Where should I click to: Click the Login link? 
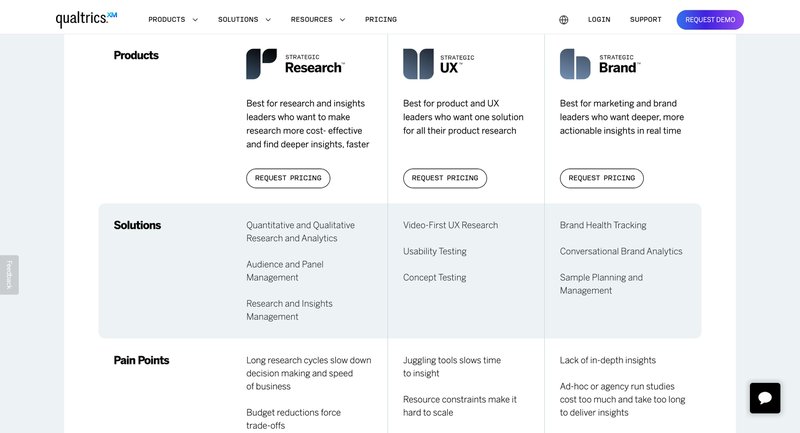599,19
